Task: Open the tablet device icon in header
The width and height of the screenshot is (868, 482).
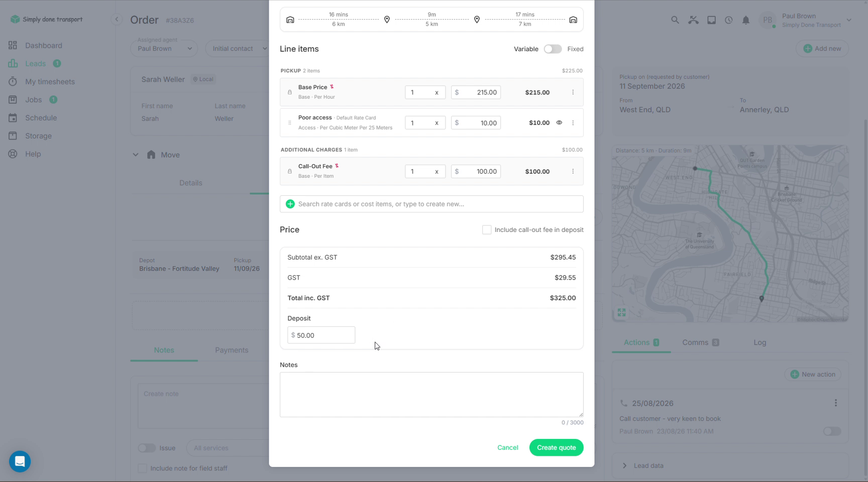Action: 711,20
